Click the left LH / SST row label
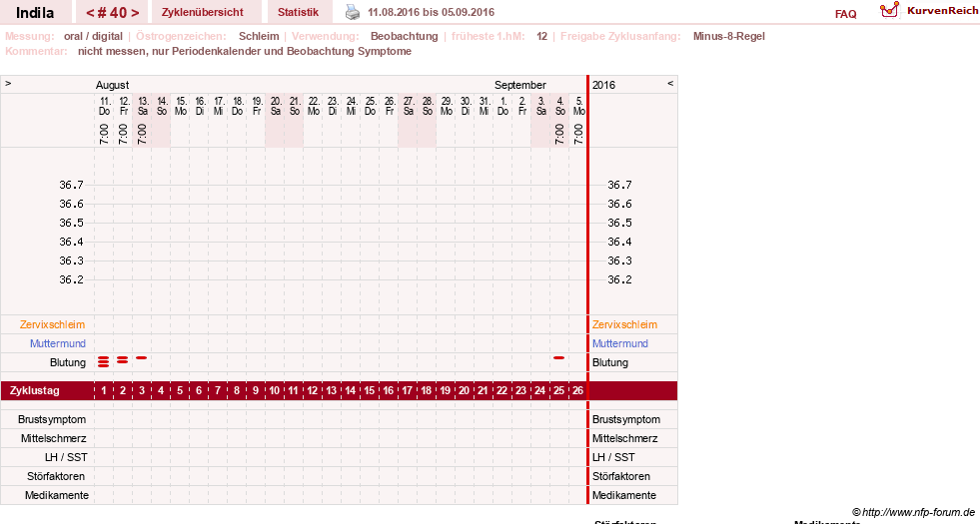The width and height of the screenshot is (980, 524). (66, 457)
